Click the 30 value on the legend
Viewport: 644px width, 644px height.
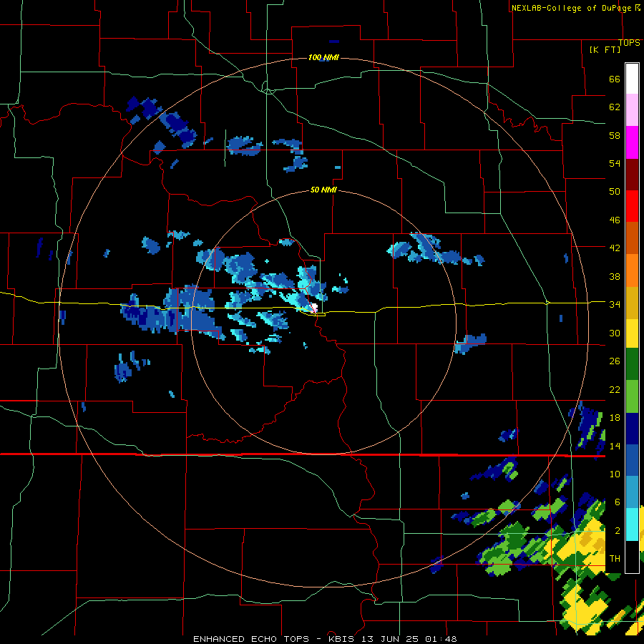point(615,333)
